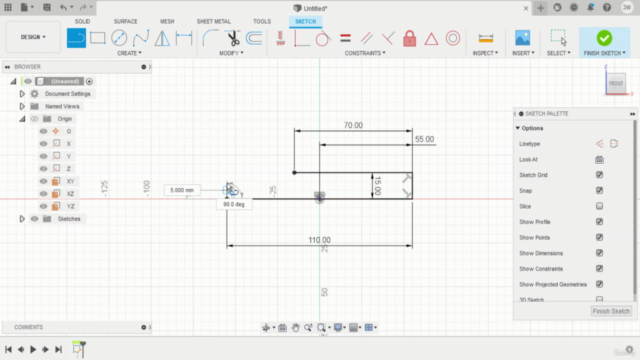Expand the Named Views node

[x=22, y=106]
